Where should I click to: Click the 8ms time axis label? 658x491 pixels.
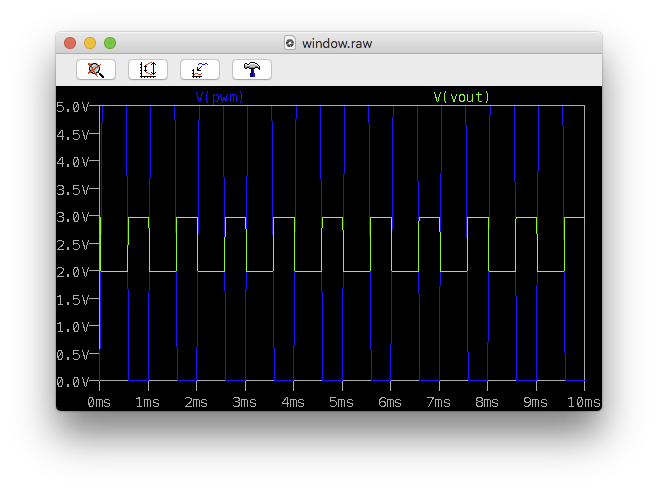coord(487,402)
